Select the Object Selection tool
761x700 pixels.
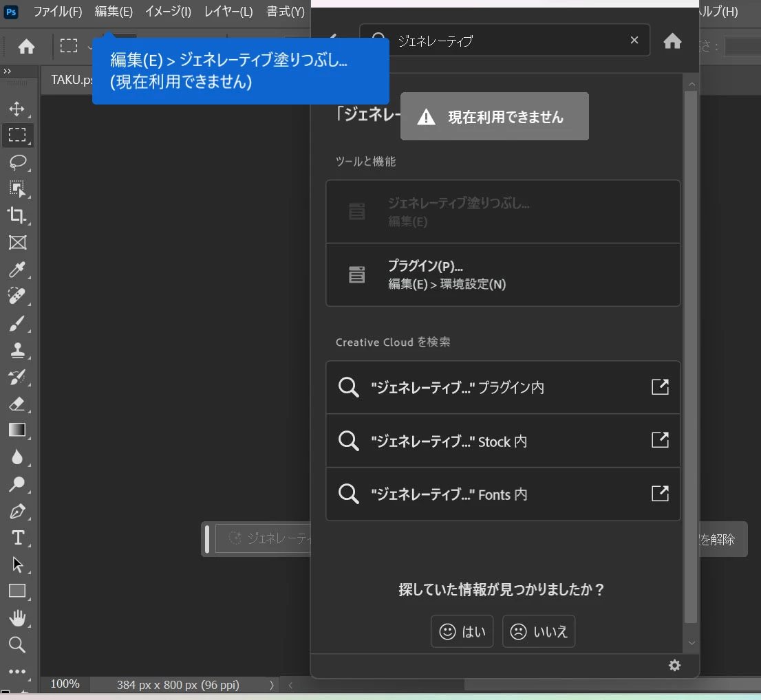pos(17,188)
